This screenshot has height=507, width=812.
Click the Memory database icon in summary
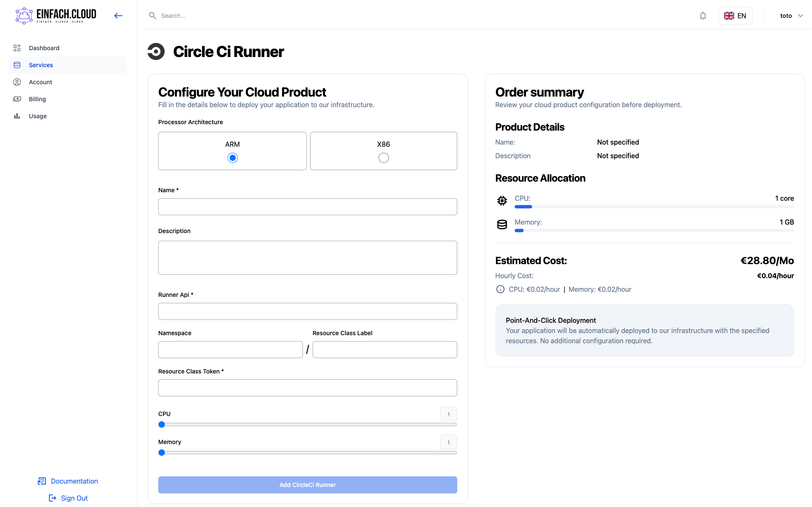[x=502, y=225]
